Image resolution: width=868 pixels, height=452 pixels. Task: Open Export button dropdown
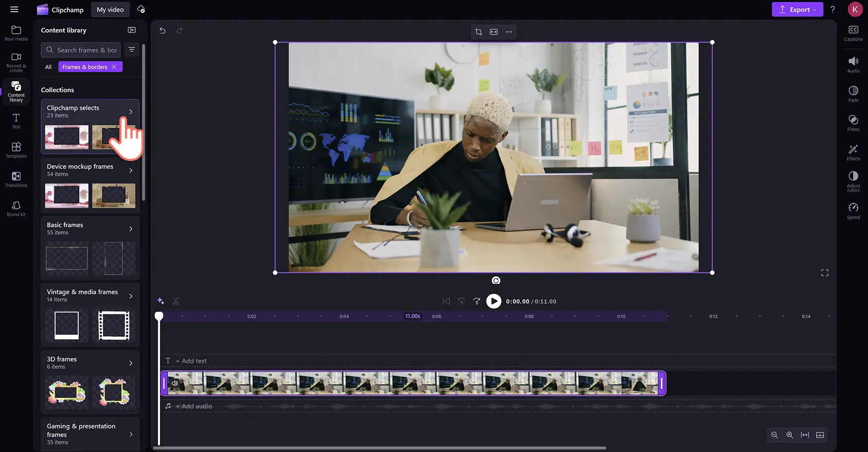point(798,9)
